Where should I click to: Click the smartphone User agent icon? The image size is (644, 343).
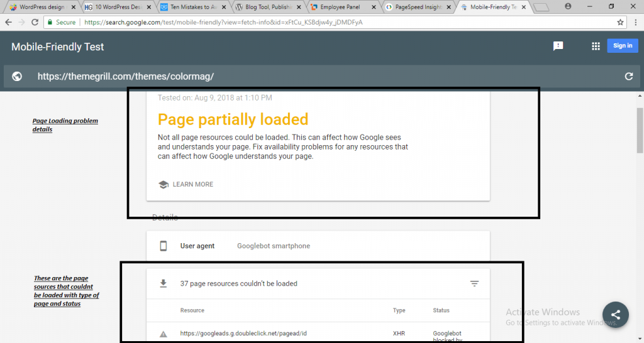pos(164,246)
